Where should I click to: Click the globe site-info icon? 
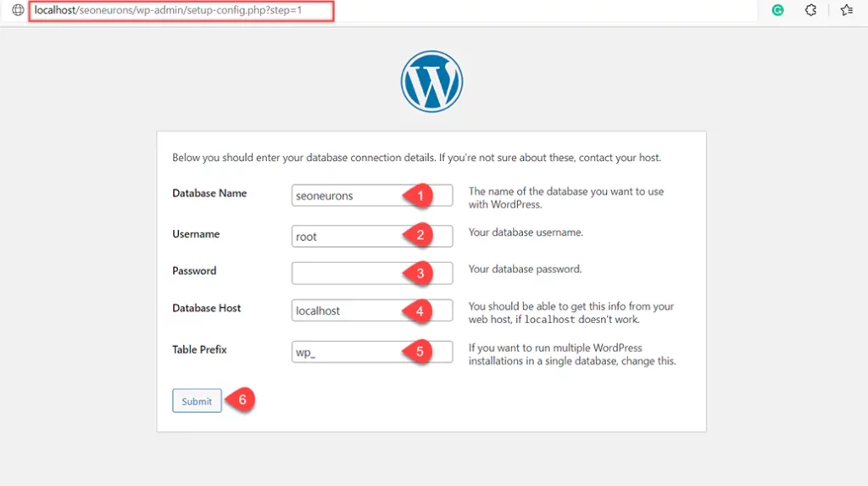click(18, 10)
